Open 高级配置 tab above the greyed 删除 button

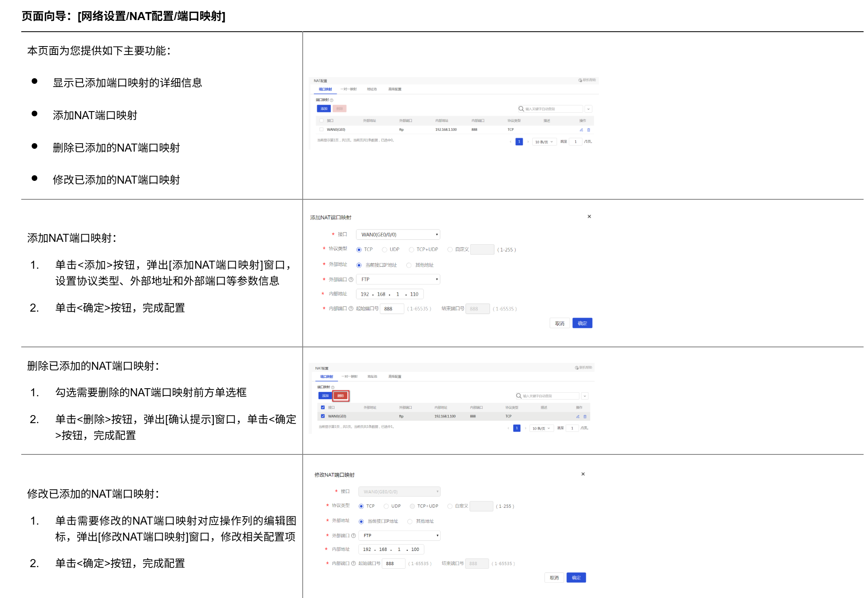(395, 89)
